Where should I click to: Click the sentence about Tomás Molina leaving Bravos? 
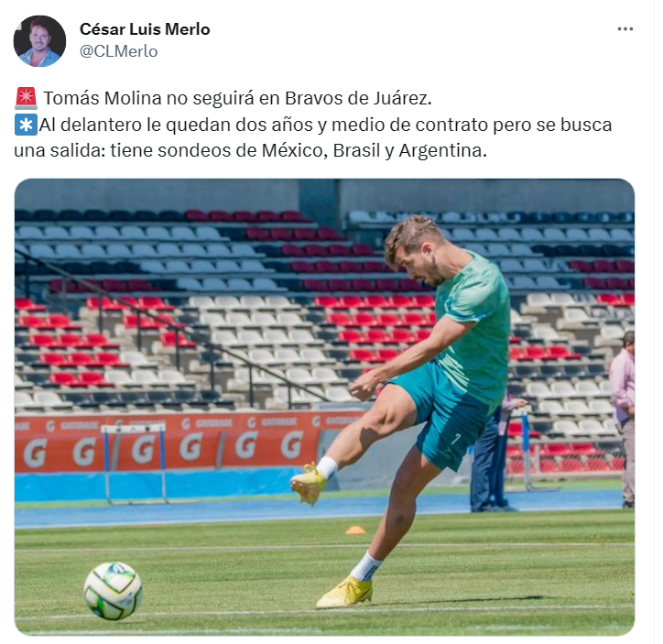[237, 98]
